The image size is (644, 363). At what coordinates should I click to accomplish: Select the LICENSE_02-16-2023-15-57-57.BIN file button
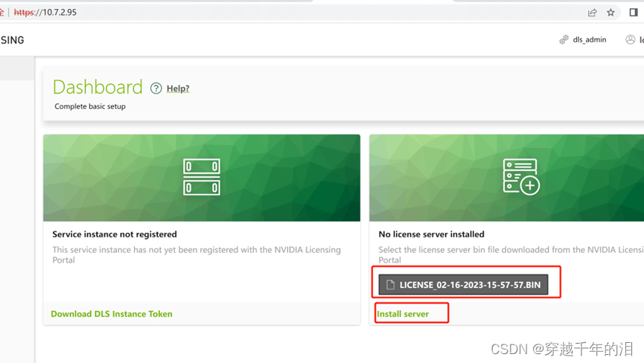463,285
